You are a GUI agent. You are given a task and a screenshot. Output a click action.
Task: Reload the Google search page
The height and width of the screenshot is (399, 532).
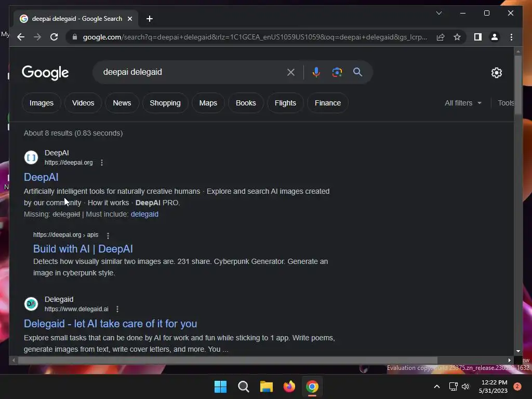tap(54, 37)
